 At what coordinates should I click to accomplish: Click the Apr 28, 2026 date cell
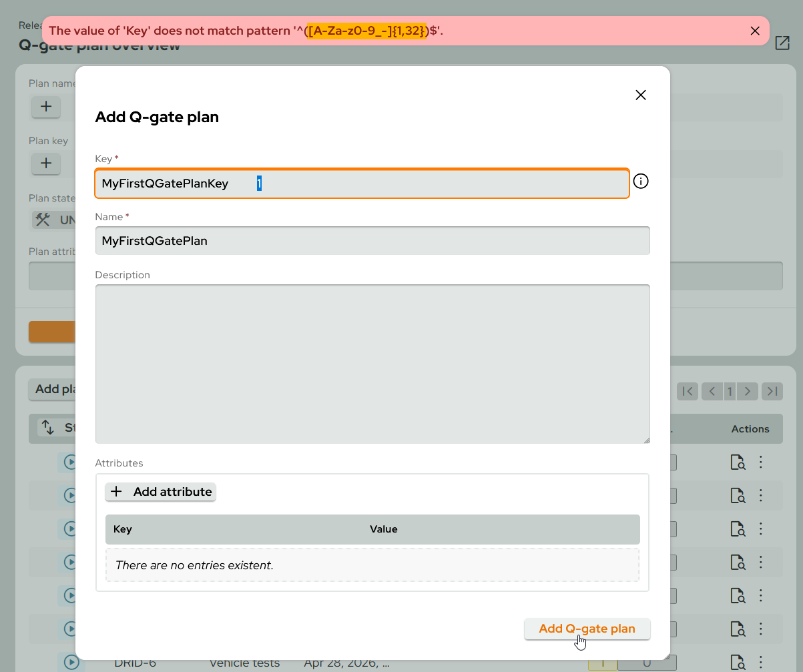coord(346,663)
